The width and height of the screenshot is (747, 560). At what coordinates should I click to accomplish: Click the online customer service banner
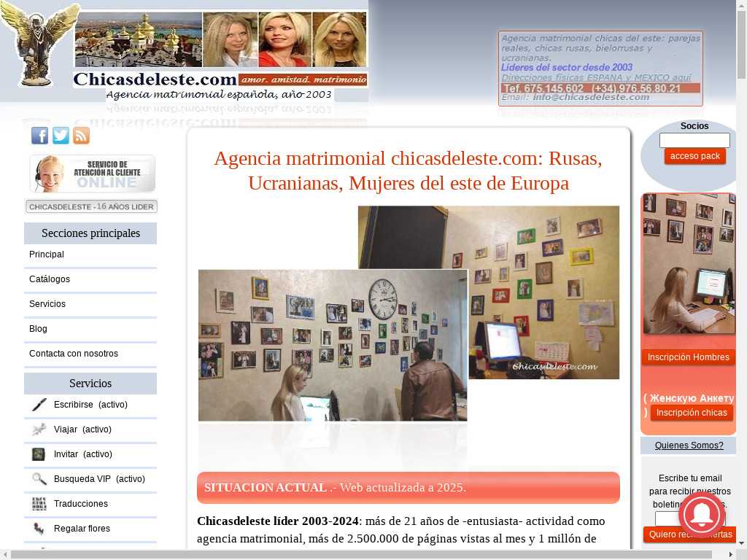[x=93, y=174]
